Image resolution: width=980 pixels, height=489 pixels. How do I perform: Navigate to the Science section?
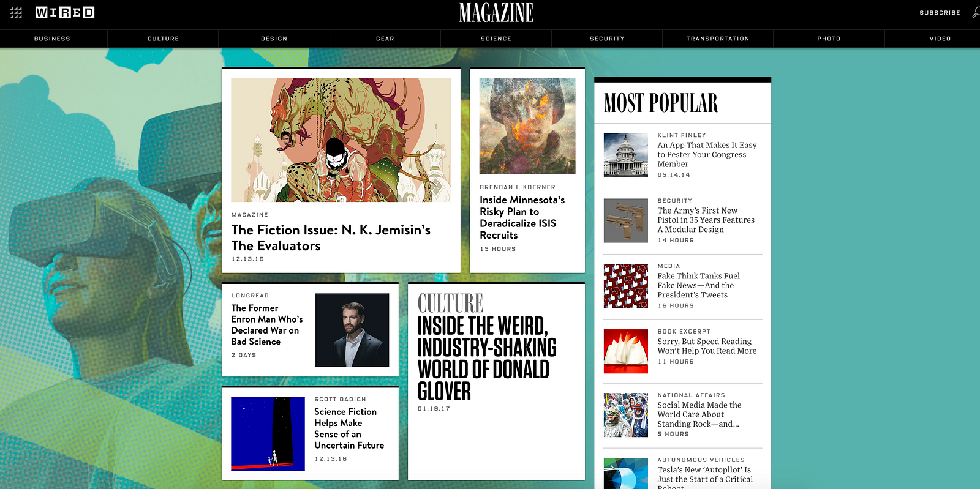[x=496, y=39]
